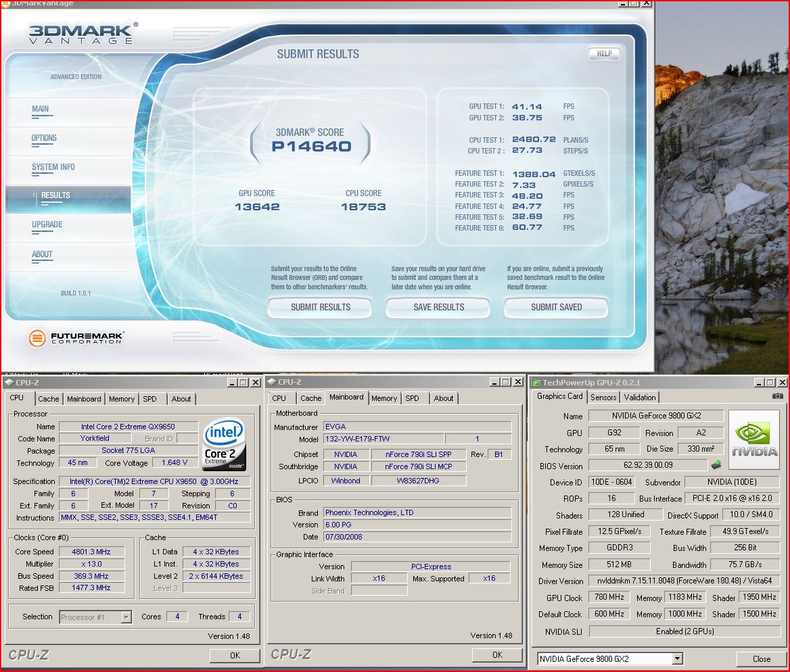Viewport: 790px width, 672px height.
Task: Select RESULTS in 3DMark sidebar
Action: tap(68, 199)
